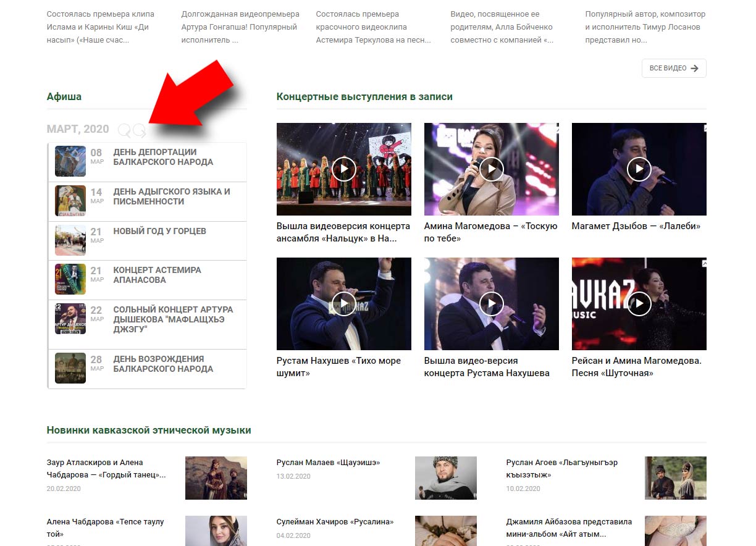The image size is (756, 546).
Task: Open Сулейман Хачиров «Русалина» article
Action: [335, 521]
